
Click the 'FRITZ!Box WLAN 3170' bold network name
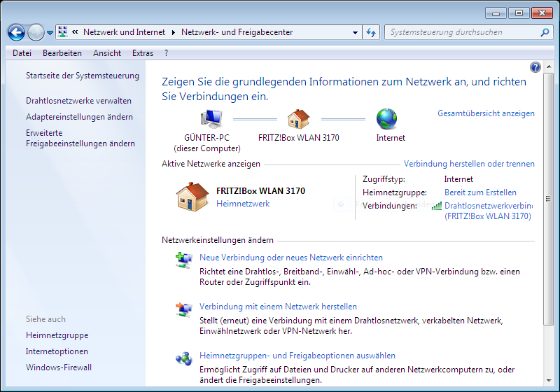coord(260,191)
